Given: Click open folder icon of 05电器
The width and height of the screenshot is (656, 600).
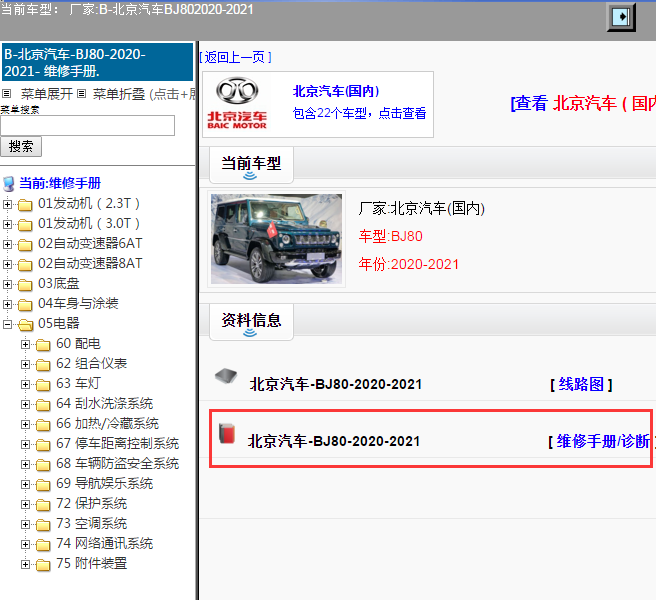Looking at the screenshot, I should pyautogui.click(x=26, y=325).
